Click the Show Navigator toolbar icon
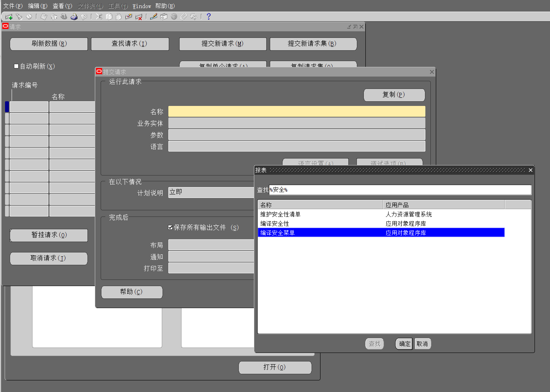Viewport: 550px width, 392px height. 29,17
